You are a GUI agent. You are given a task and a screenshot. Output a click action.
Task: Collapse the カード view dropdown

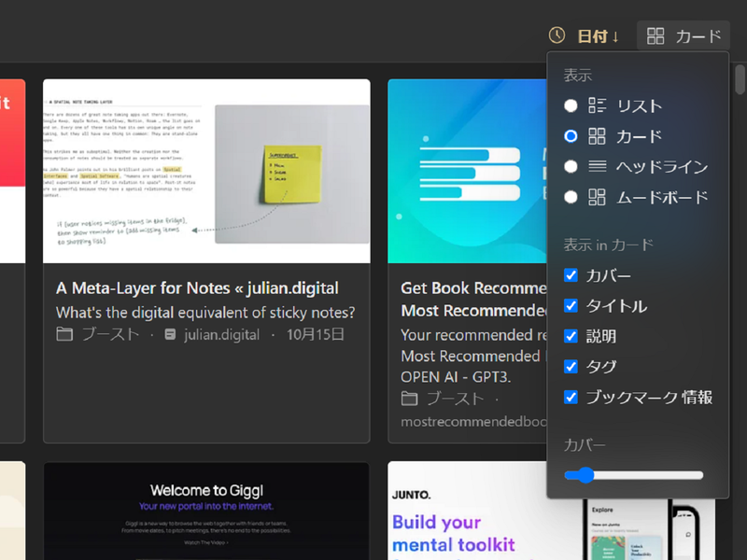coord(684,36)
